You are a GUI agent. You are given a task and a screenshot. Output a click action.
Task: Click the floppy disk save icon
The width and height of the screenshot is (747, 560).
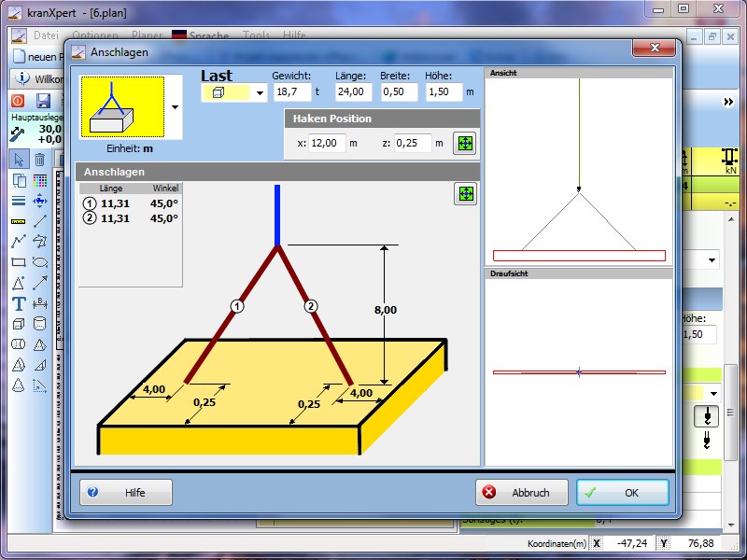click(x=43, y=101)
